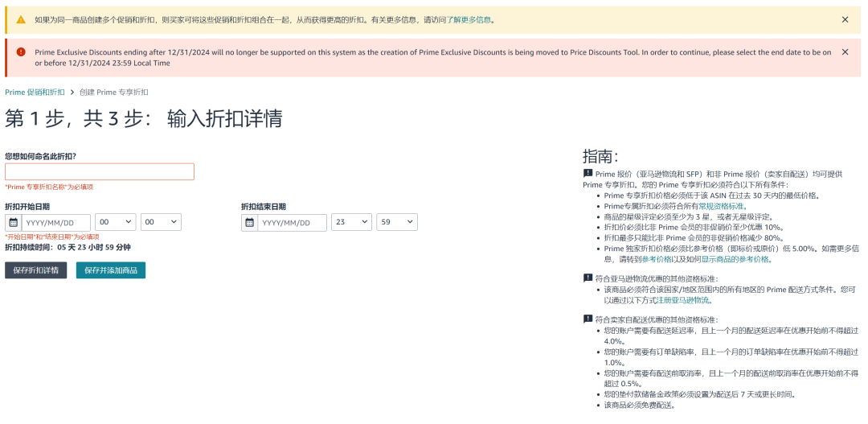The image size is (868, 424).
Task: Click the 您想如何命名此折扣? label
Action: 40,156
